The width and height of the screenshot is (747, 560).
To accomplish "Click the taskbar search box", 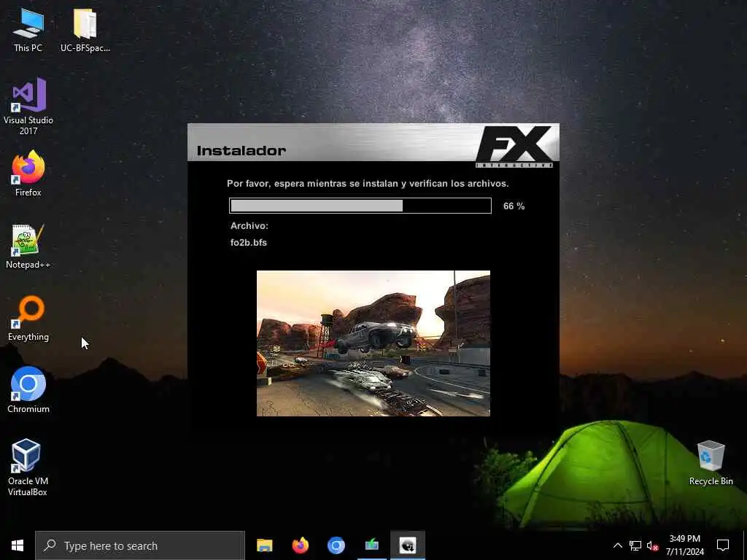I will pos(140,545).
